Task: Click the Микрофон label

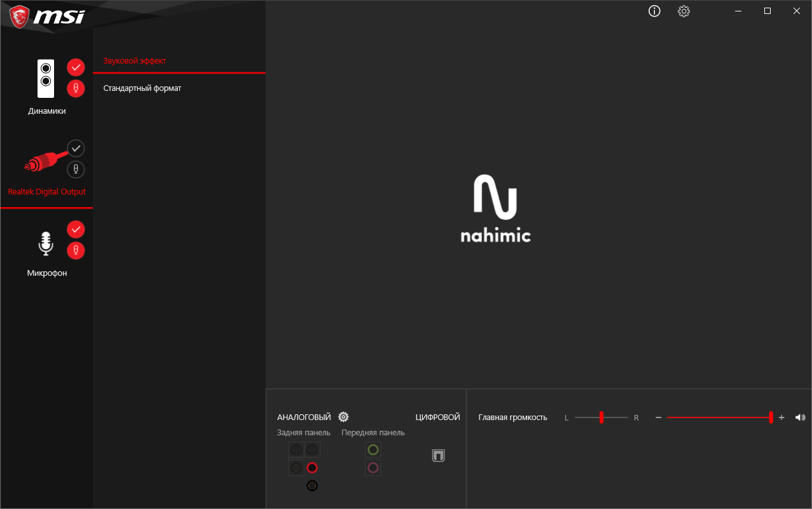Action: (47, 273)
